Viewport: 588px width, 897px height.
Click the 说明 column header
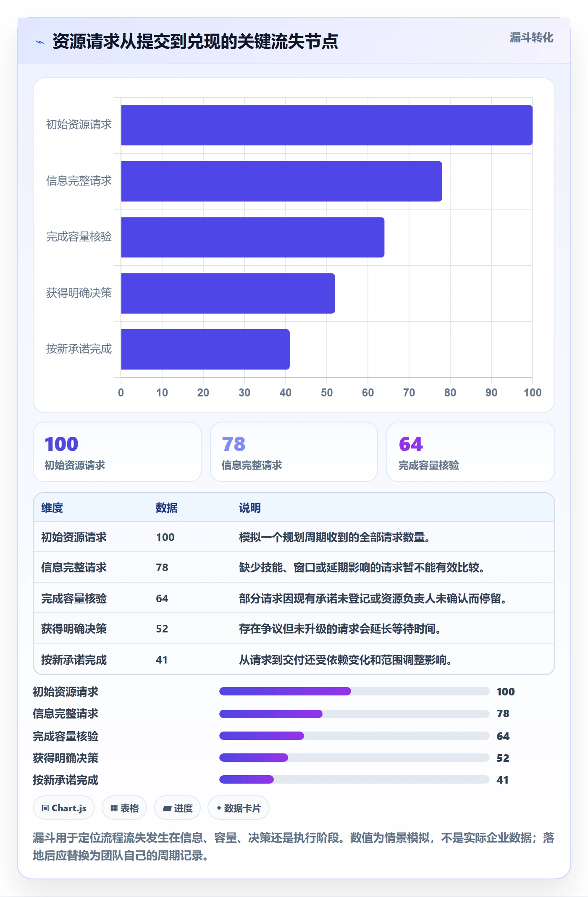coord(250,508)
